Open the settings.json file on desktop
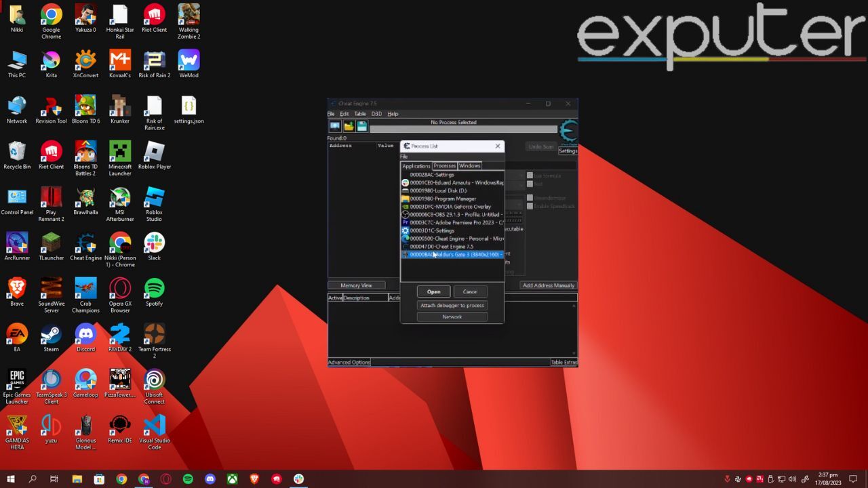 point(189,110)
